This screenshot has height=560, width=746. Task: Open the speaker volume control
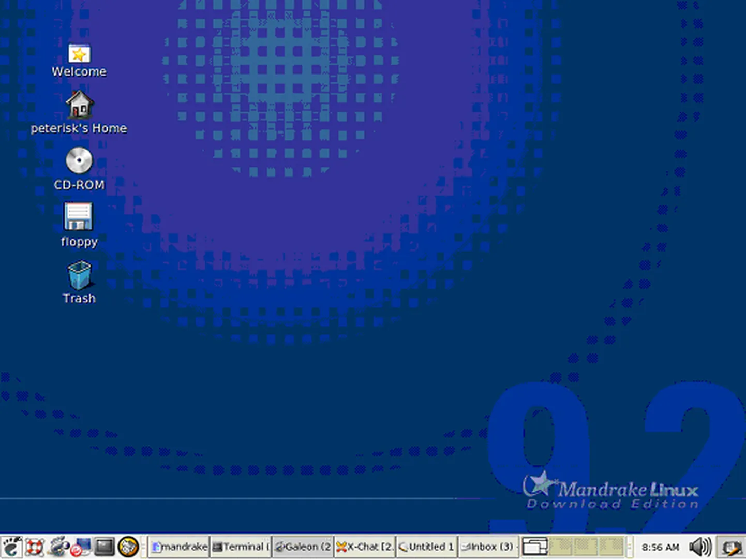click(x=700, y=547)
